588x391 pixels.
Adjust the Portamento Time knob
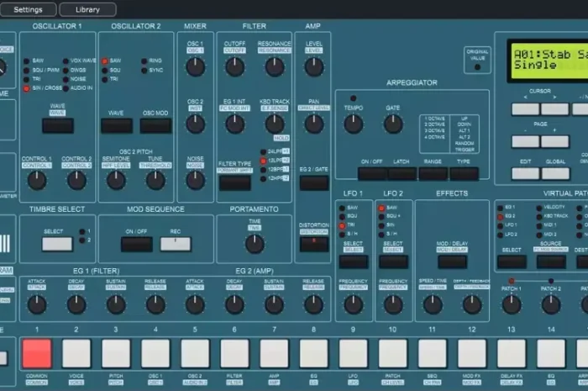point(255,244)
